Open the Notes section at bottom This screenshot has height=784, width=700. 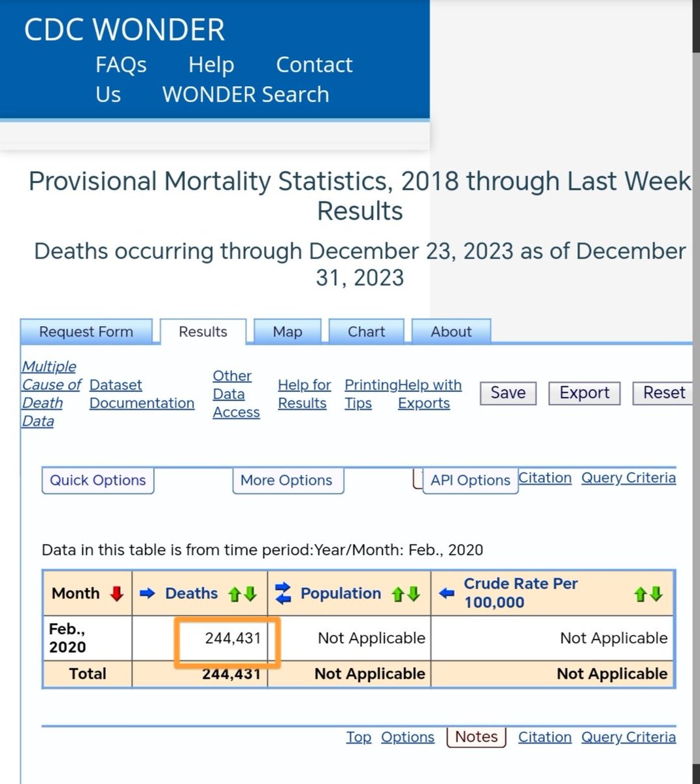pos(476,736)
